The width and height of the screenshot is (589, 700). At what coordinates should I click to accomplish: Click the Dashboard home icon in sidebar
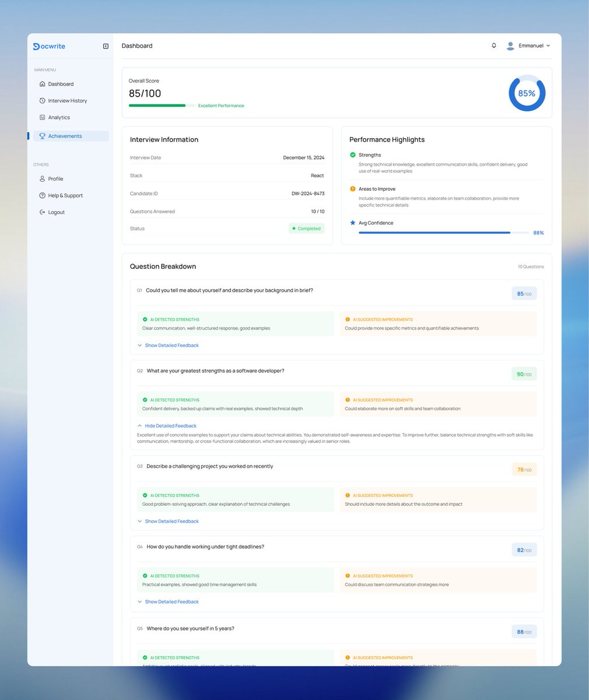coord(42,84)
